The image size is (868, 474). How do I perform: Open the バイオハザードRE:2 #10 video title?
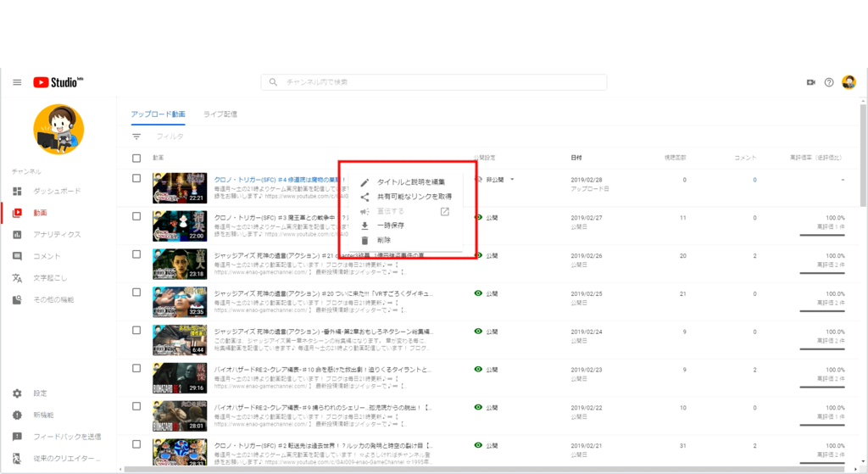pyautogui.click(x=322, y=370)
